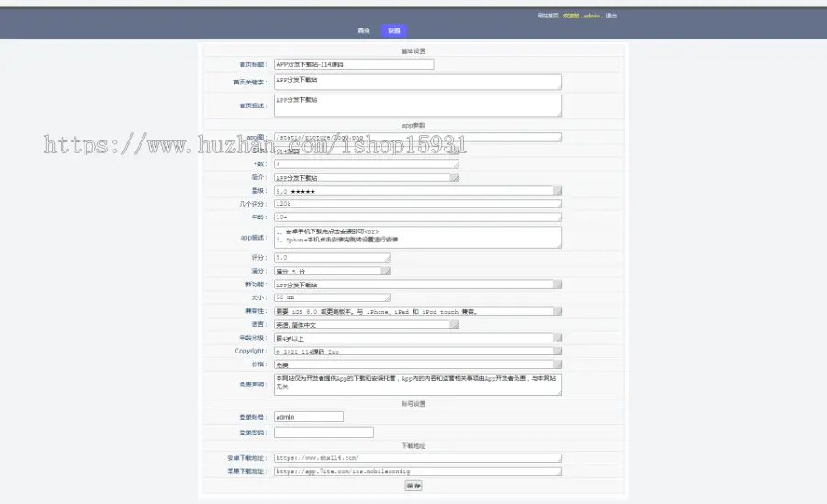
Task: Click the +数 field containing 3
Action: 366,164
